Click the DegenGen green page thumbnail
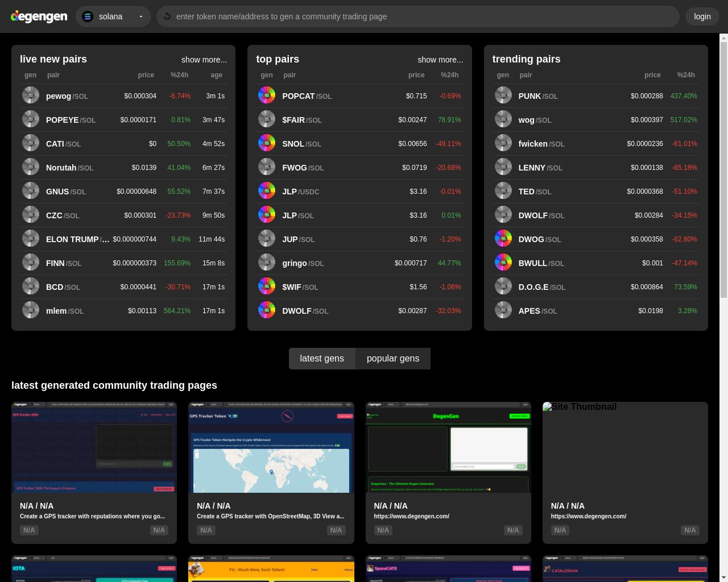 click(x=448, y=447)
